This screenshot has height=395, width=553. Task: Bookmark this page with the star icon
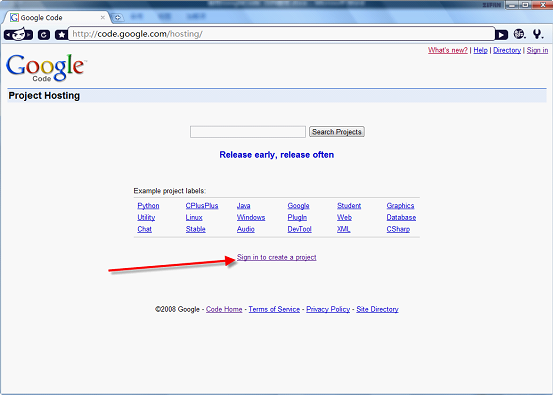pos(62,35)
